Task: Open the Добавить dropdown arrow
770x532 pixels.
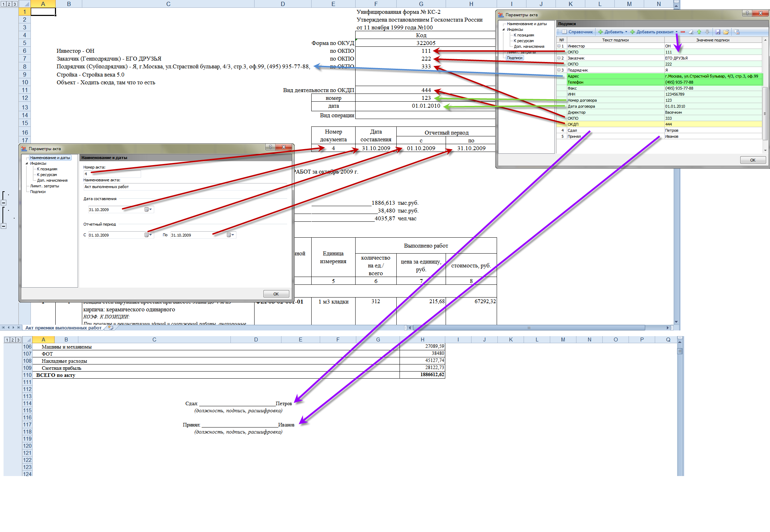Action: (626, 32)
